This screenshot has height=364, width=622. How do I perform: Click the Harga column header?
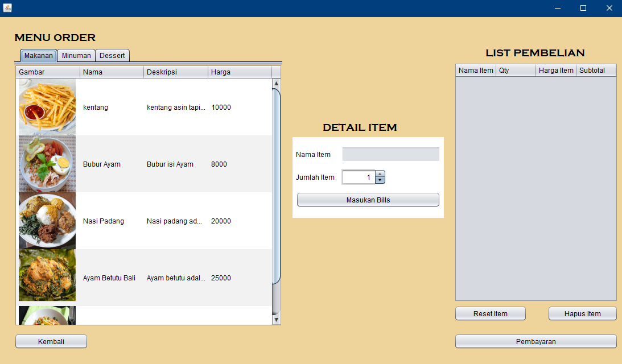(x=239, y=72)
